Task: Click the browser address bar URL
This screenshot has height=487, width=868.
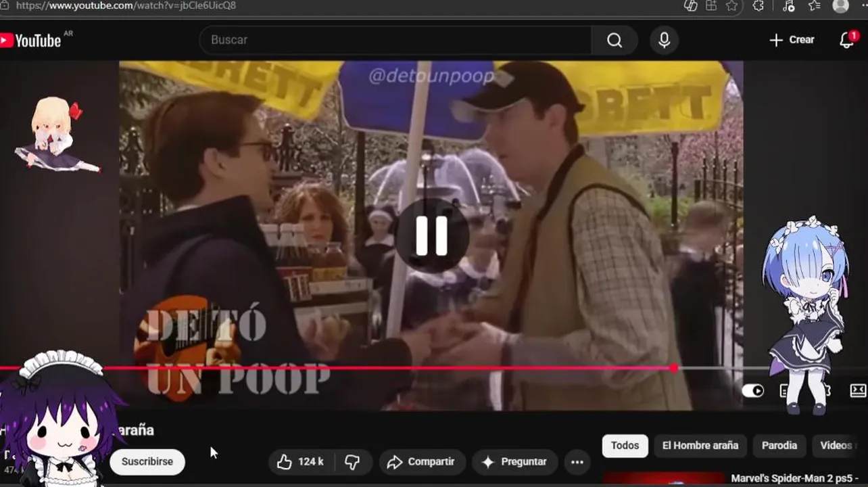Action: pyautogui.click(x=125, y=5)
